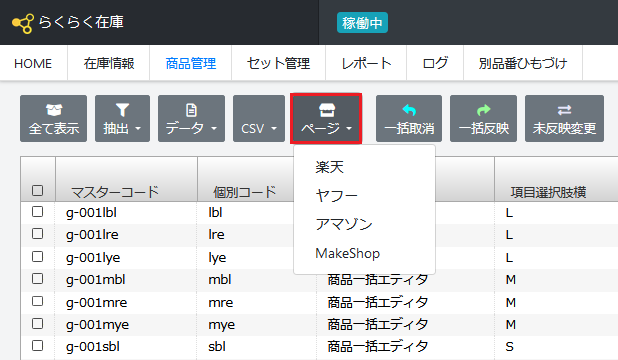Click the g-001mye master code cell
This screenshot has width=618, height=360.
pyautogui.click(x=97, y=325)
